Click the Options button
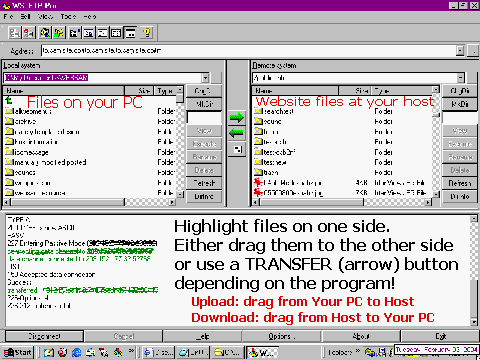Image resolution: width=480 pixels, height=360 pixels. tap(282, 336)
